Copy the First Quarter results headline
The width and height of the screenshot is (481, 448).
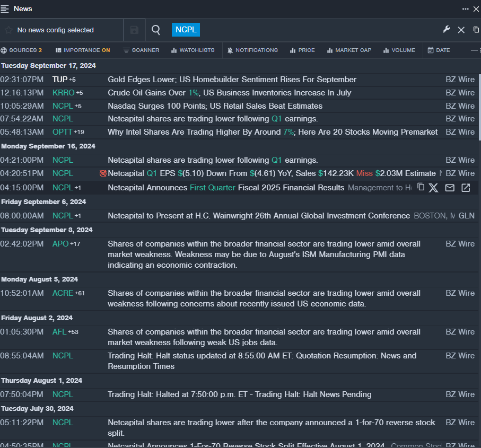click(x=421, y=187)
